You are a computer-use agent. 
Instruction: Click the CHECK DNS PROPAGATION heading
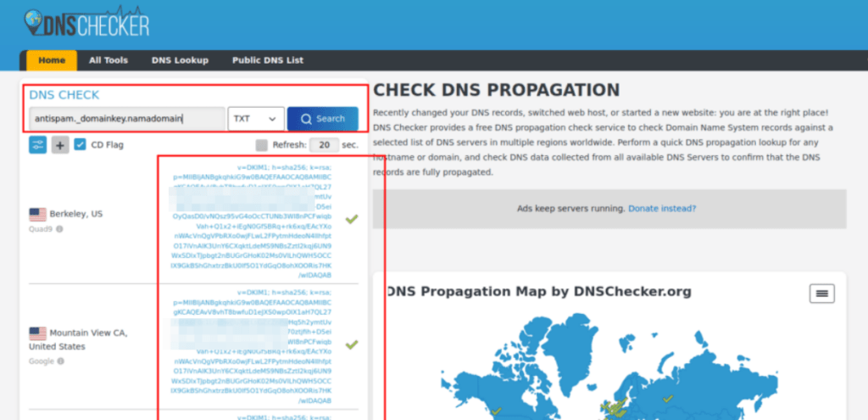coord(497,90)
